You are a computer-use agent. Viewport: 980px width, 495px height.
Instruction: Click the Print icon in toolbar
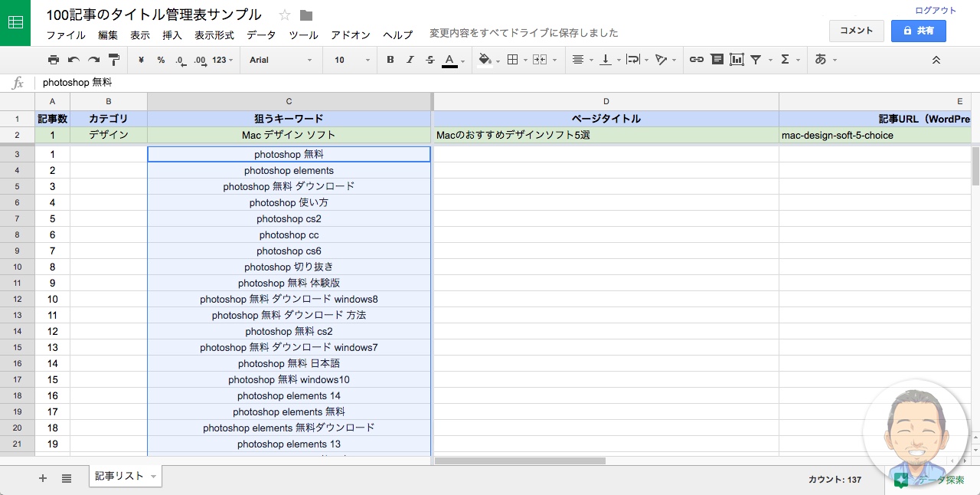[53, 60]
